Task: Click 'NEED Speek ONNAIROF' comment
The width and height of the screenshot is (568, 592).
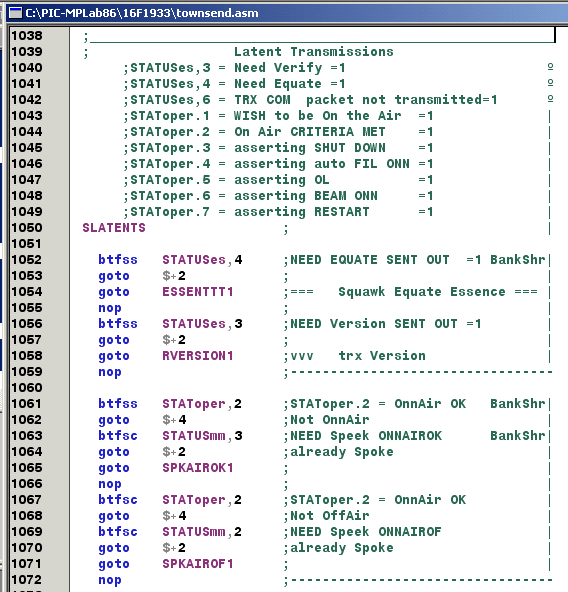Action: 366,532
